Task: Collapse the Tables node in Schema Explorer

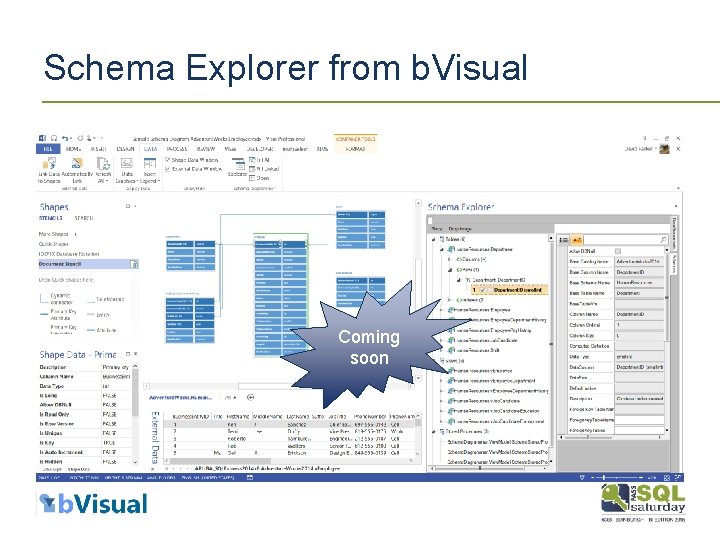Action: [433, 239]
